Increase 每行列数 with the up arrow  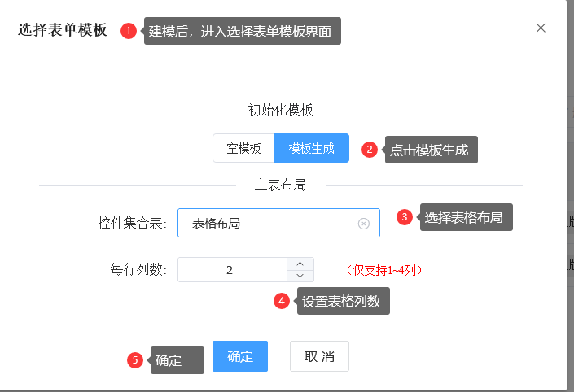click(300, 264)
